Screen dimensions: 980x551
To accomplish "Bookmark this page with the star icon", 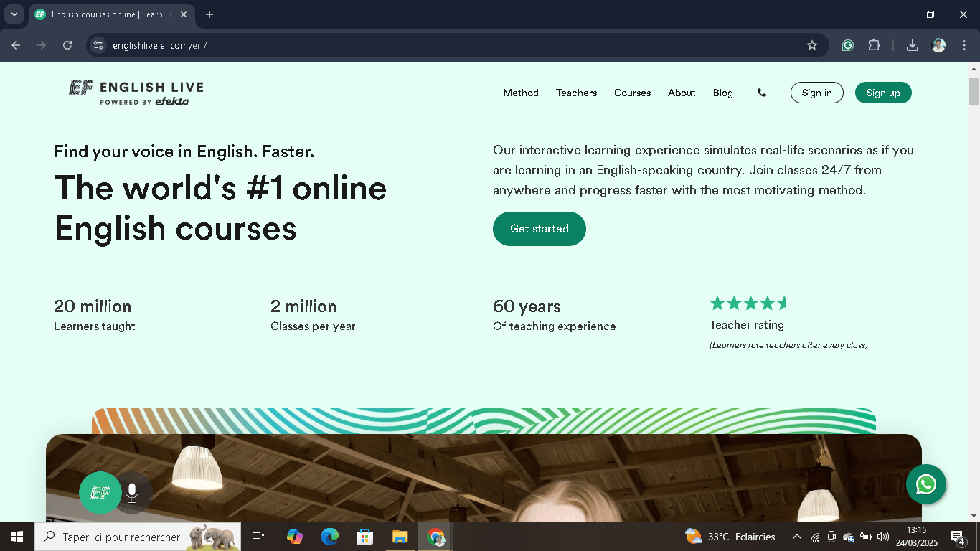I will point(812,45).
